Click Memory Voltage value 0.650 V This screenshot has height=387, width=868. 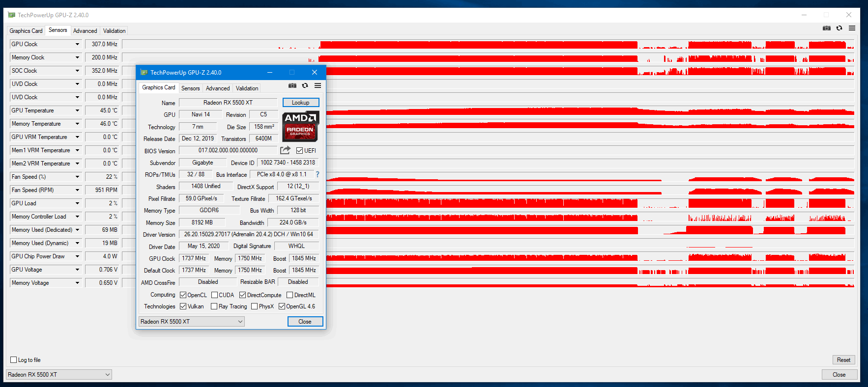point(102,283)
